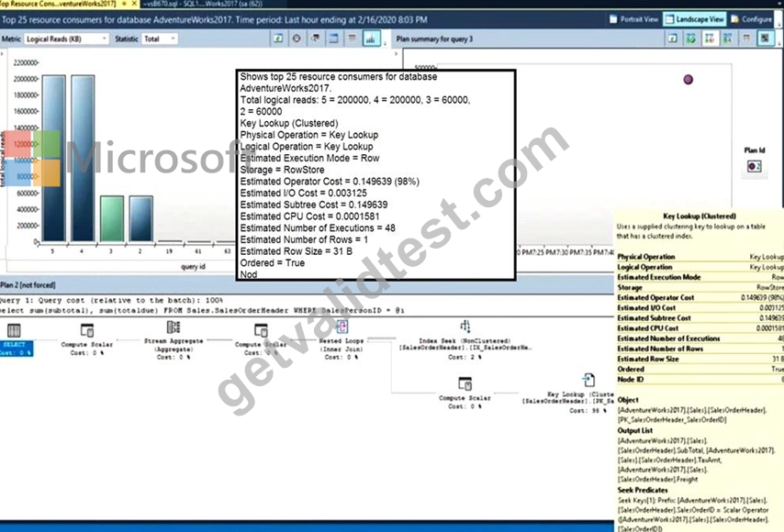Click the grid format view icon
784x532 pixels.
tap(352, 39)
